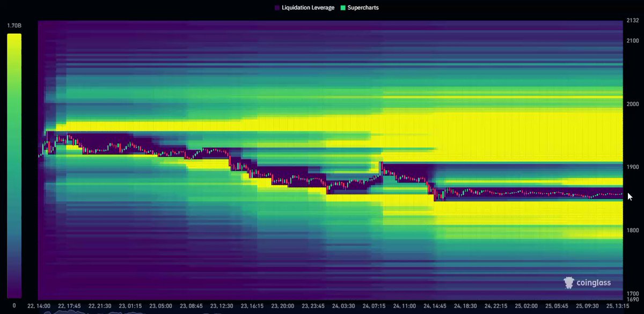644x314 pixels.
Task: Click the 1700 price axis label
Action: 632,293
